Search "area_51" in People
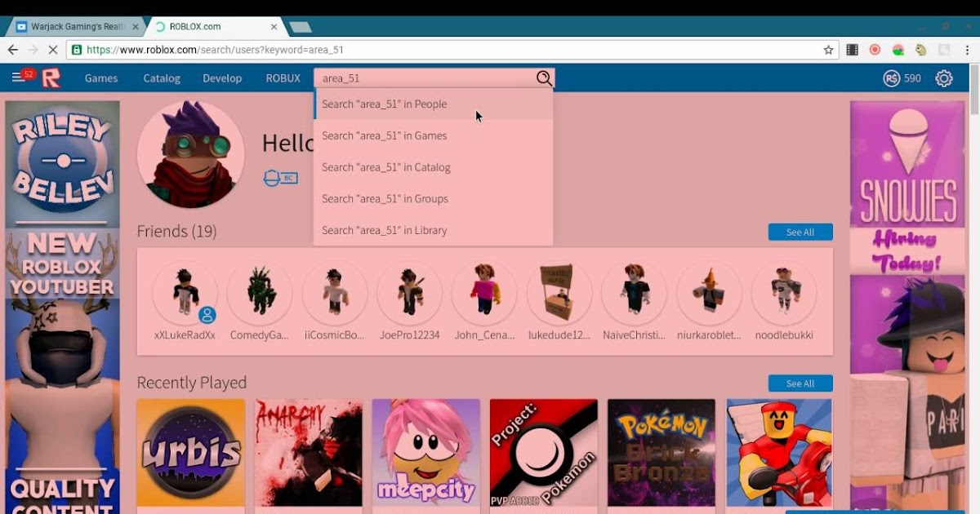This screenshot has height=514, width=980. pos(434,104)
